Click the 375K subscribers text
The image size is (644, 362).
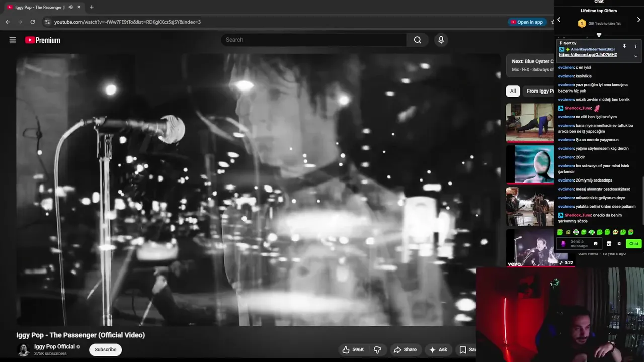click(50, 354)
